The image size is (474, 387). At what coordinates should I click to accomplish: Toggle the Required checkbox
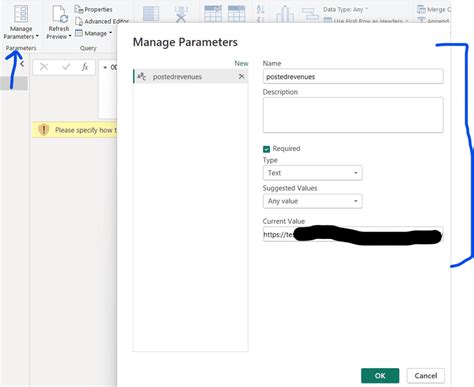point(266,149)
